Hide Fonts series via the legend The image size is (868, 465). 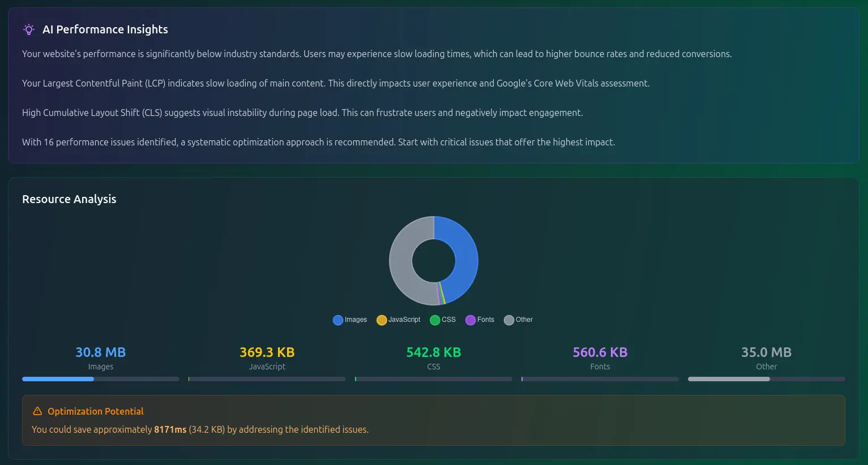[480, 320]
